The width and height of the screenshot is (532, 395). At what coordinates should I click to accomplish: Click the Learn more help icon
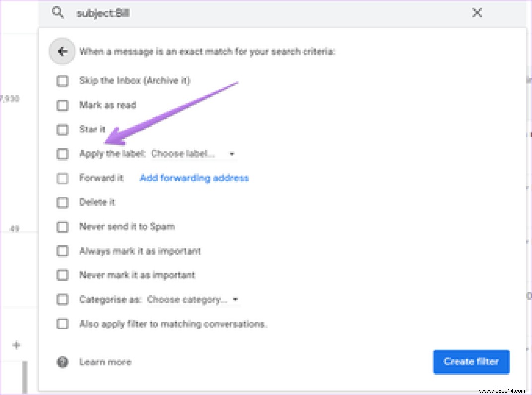coord(62,362)
